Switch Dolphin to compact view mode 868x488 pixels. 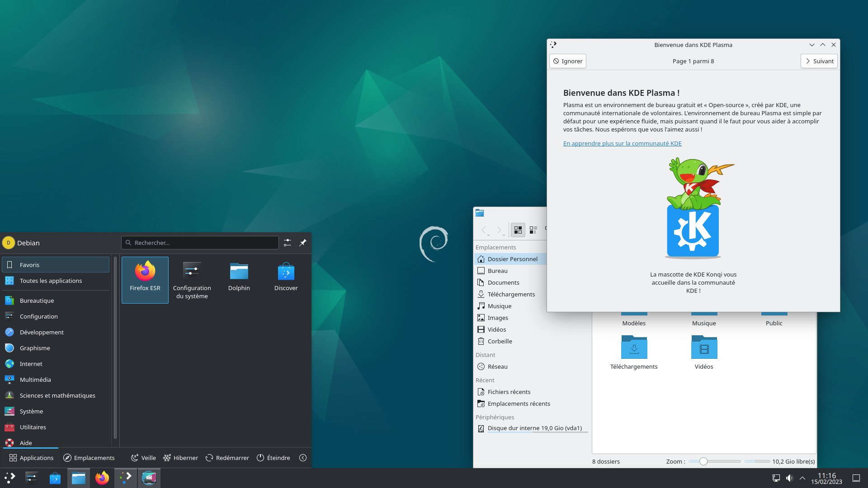pyautogui.click(x=533, y=230)
